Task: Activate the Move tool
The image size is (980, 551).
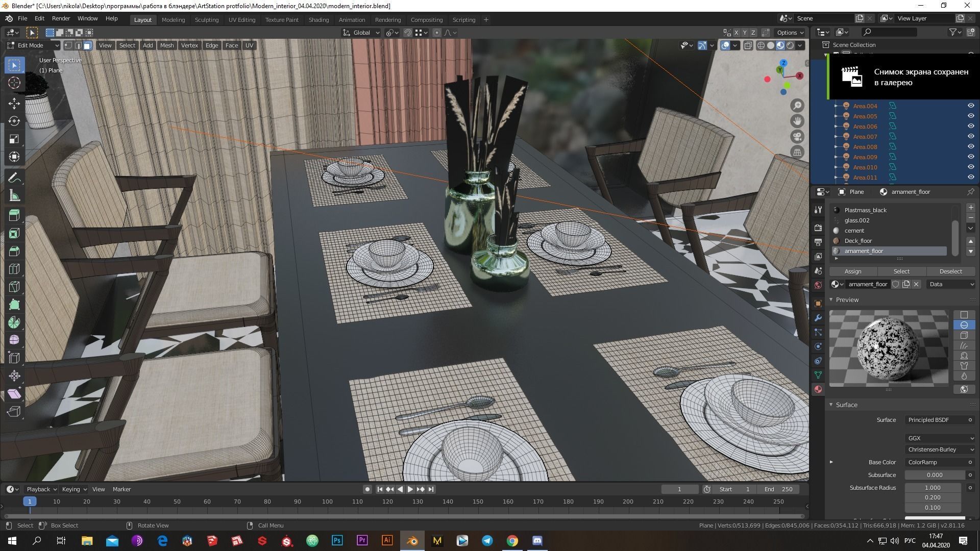Action: click(x=14, y=104)
